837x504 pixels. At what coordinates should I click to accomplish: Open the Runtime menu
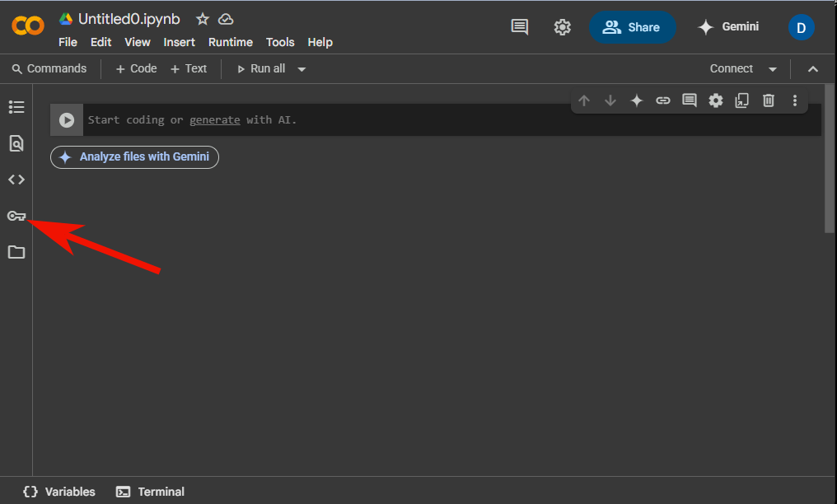coord(231,42)
